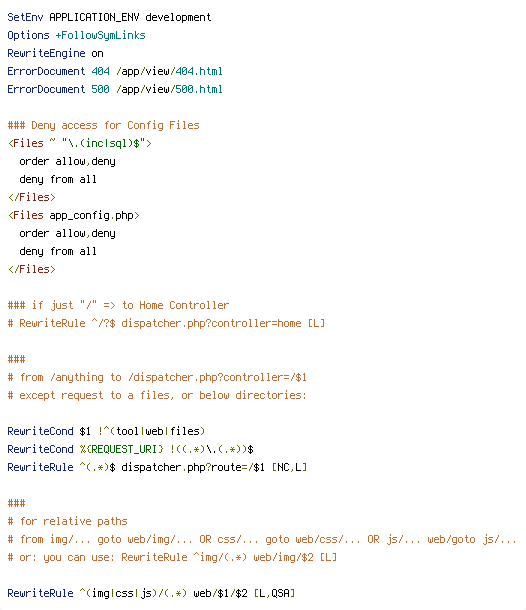Click the 500.html file name
The image size is (526, 610).
point(199,89)
